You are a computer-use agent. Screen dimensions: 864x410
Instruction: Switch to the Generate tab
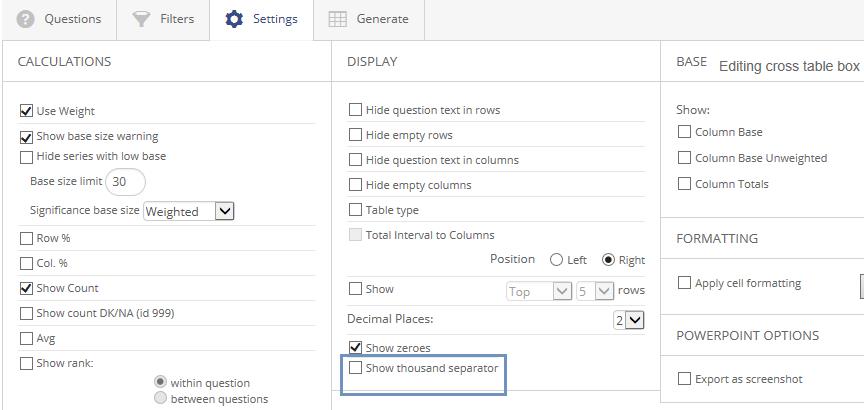tap(369, 19)
